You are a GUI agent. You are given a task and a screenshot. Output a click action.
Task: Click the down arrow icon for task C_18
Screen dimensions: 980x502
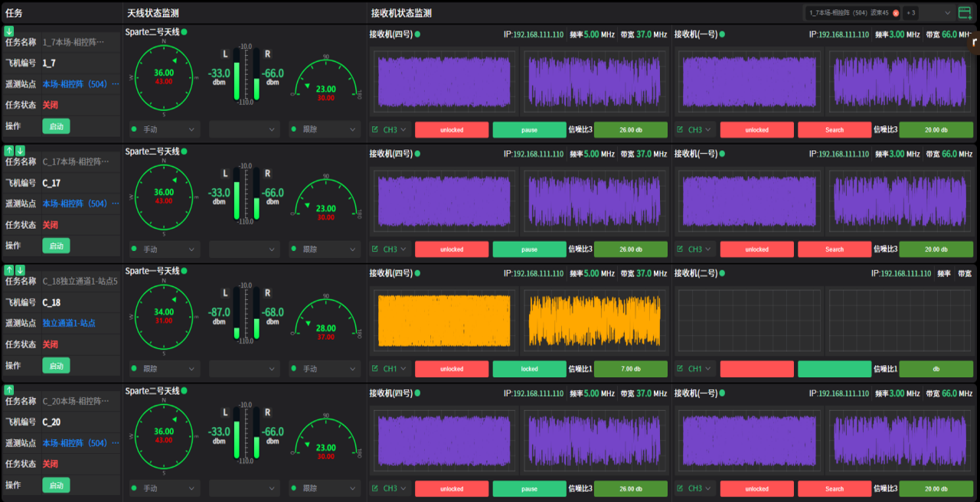click(21, 270)
